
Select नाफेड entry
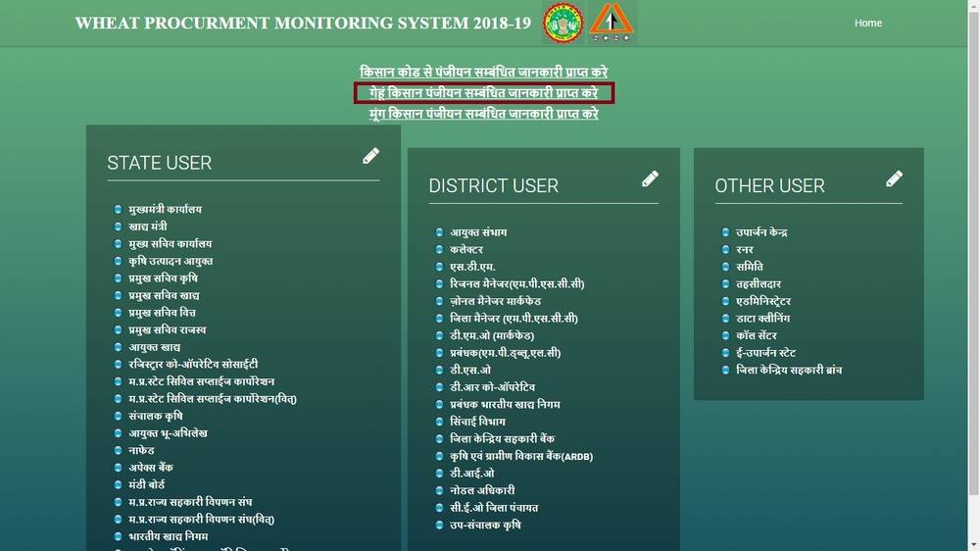(x=141, y=450)
